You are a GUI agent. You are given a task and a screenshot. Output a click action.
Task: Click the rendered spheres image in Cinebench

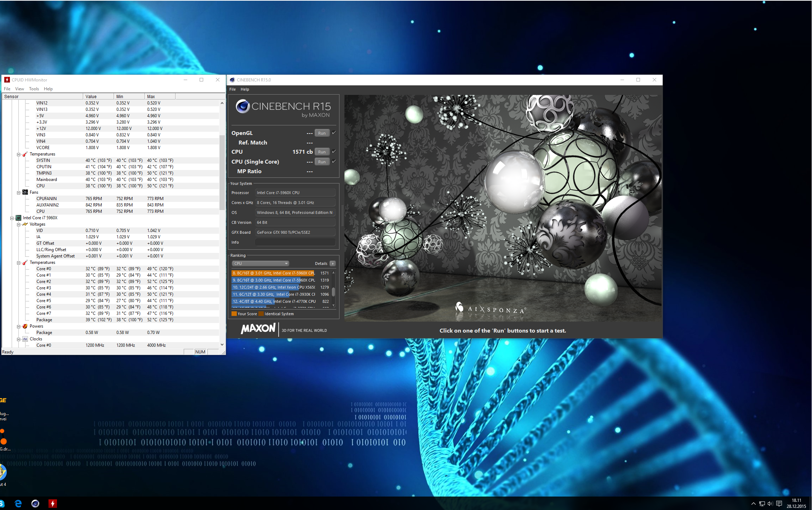click(x=503, y=208)
